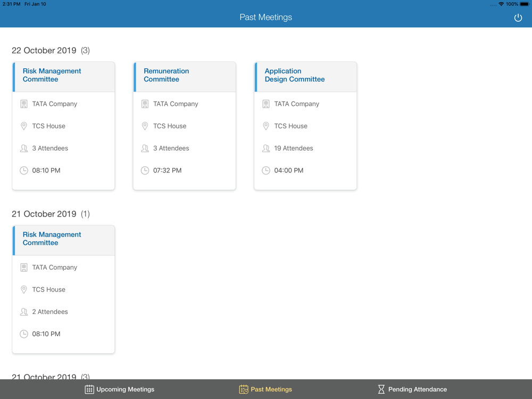Click attendees icon beside 2 Attendees
This screenshot has height=399, width=532.
[24, 312]
